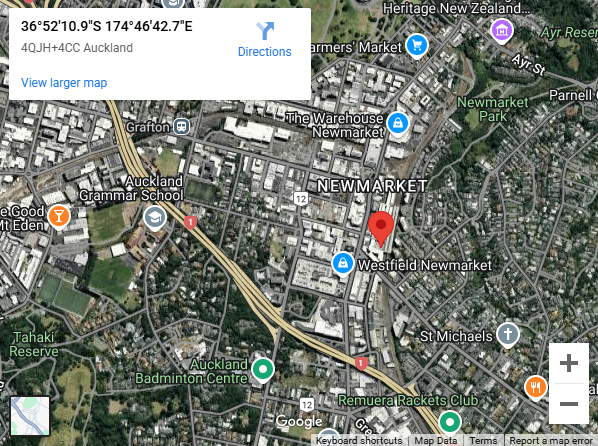Click Report a map error link
The height and width of the screenshot is (446, 598).
click(x=551, y=440)
